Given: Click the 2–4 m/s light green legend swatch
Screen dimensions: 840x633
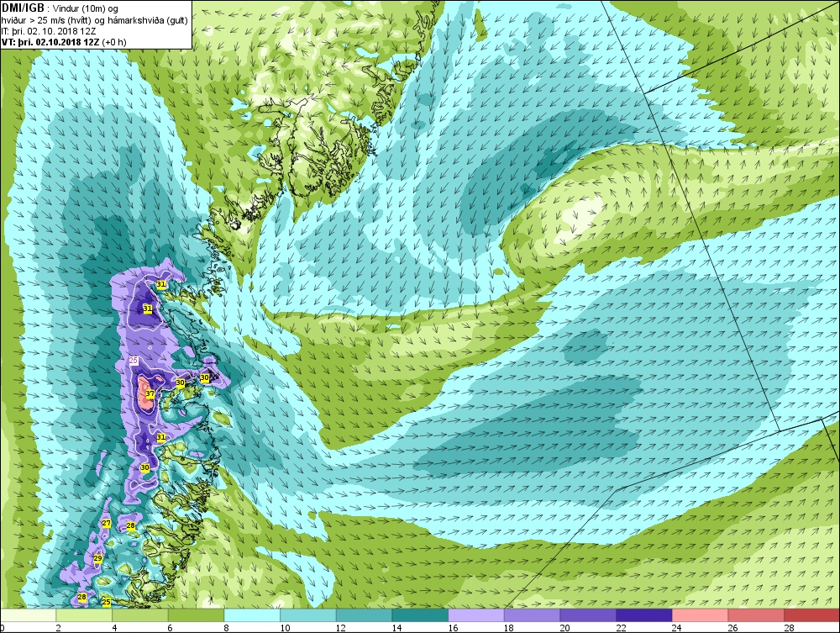Looking at the screenshot, I should pyautogui.click(x=84, y=615).
